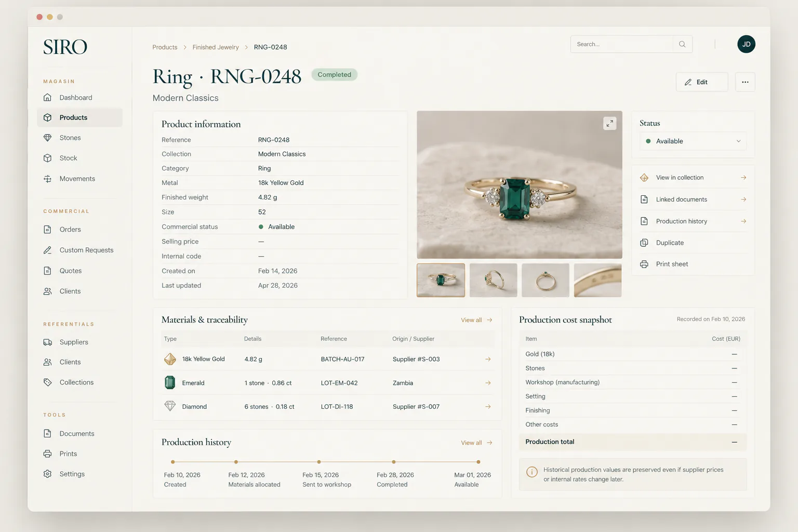
Task: Open Emerald row arrow for details
Action: coord(488,383)
